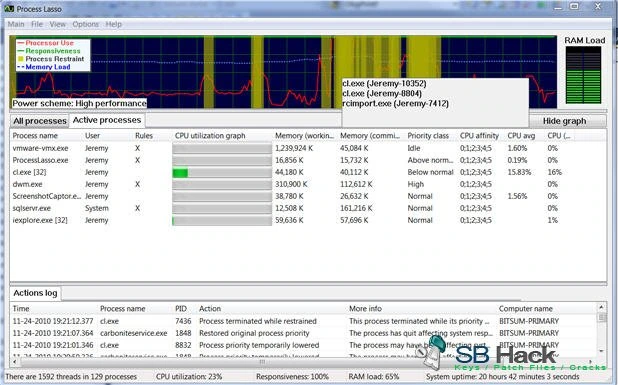Select the ProcessLasso.exe process row
The width and height of the screenshot is (618, 385).
click(308, 160)
